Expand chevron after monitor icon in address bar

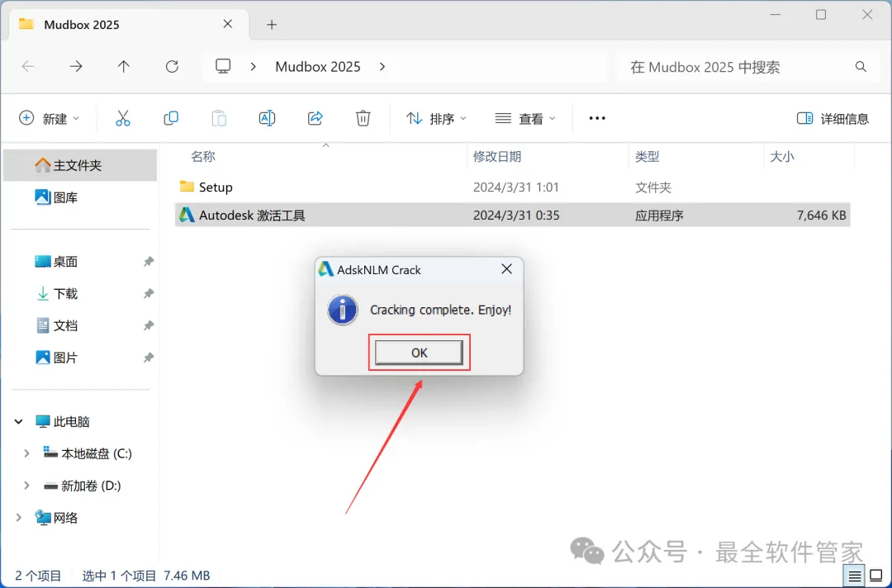coord(254,67)
